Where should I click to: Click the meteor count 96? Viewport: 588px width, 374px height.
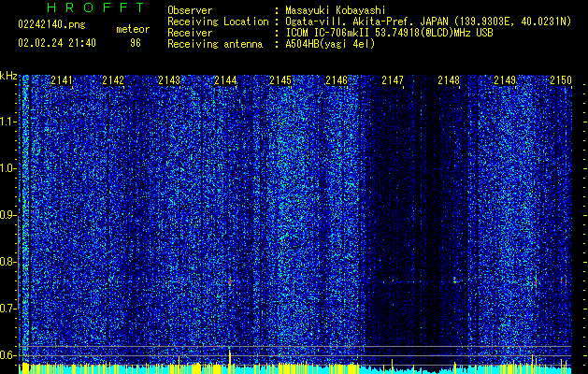(x=136, y=43)
